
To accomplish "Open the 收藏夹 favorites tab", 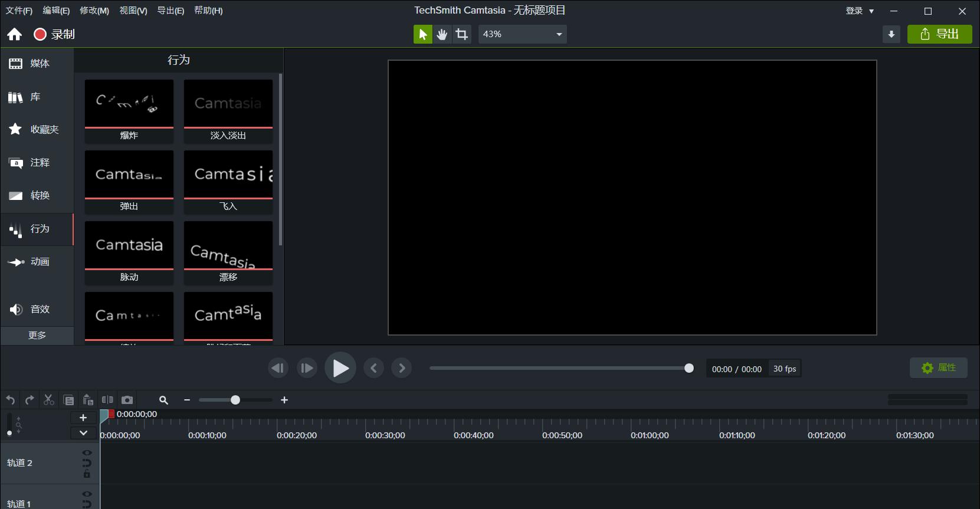I will pyautogui.click(x=37, y=129).
